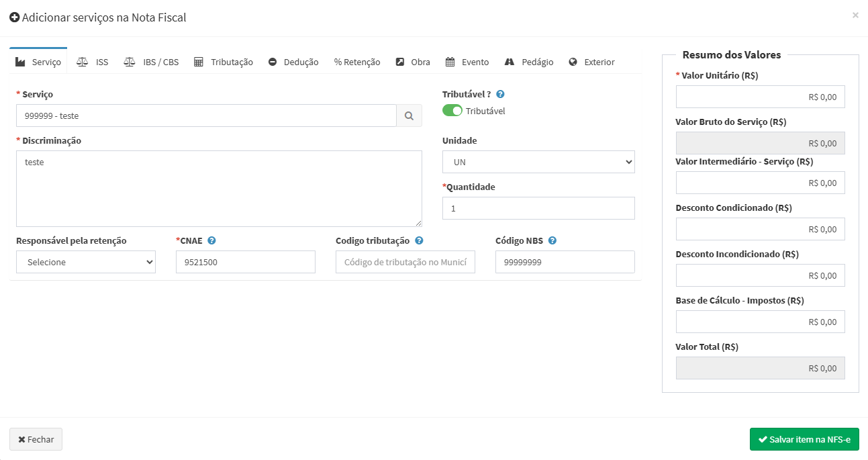Image resolution: width=868 pixels, height=460 pixels.
Task: Open the Tributação tab
Action: [224, 62]
